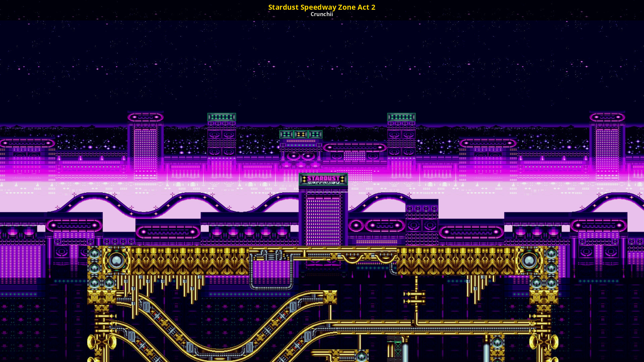Click the pink oval sign atop far-left tall tower
Viewport: 644px width, 362px height.
(145, 117)
